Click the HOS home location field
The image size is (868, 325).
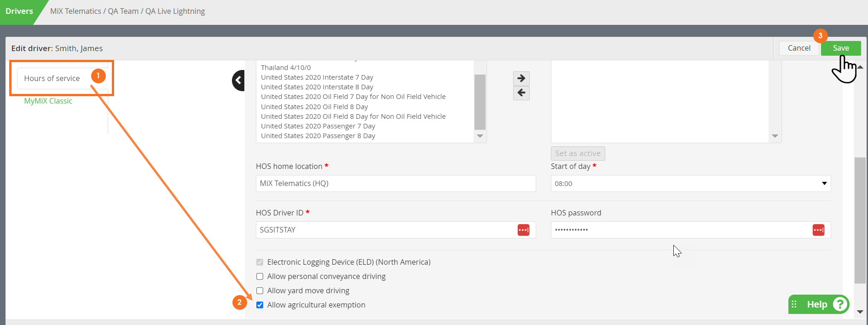(x=396, y=183)
